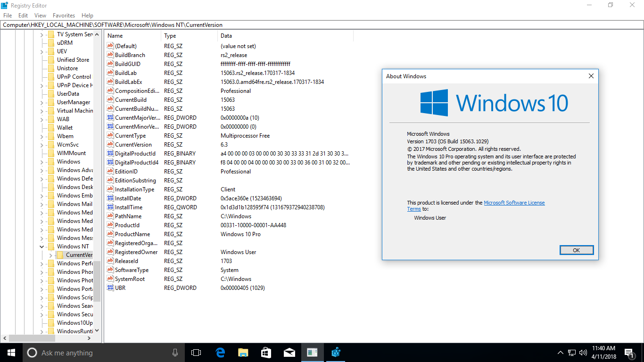Select the Unistore registry key
The height and width of the screenshot is (362, 644).
tap(67, 68)
